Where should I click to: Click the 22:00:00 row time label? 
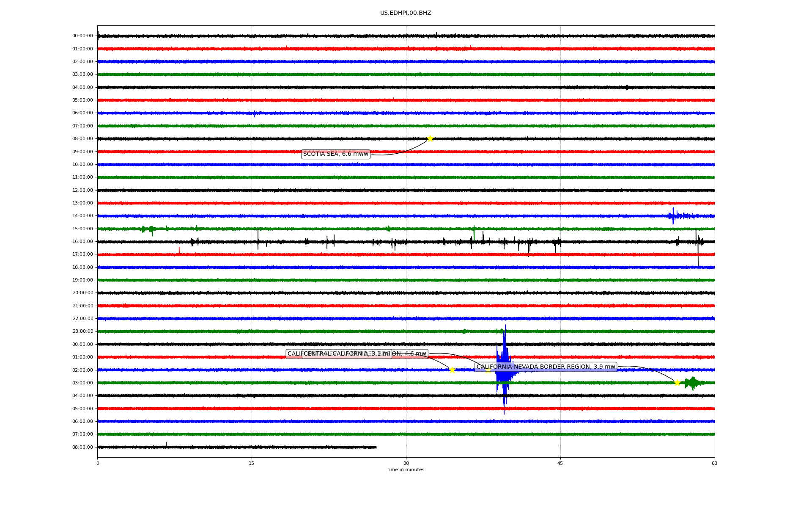pyautogui.click(x=82, y=318)
